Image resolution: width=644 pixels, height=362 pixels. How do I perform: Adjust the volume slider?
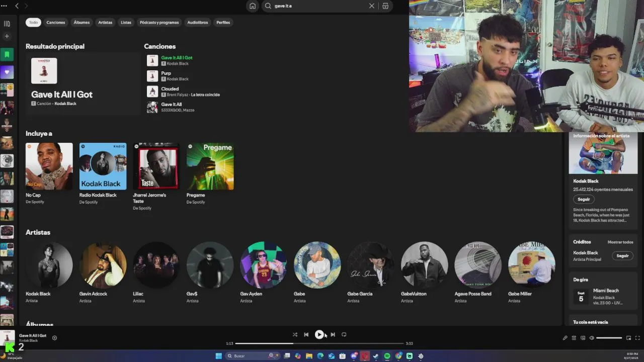[x=609, y=338]
